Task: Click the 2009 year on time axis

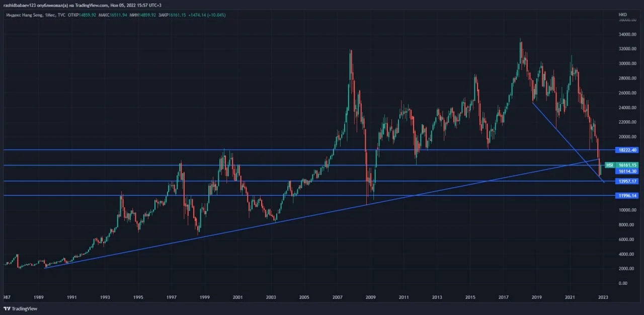Action: [371, 297]
